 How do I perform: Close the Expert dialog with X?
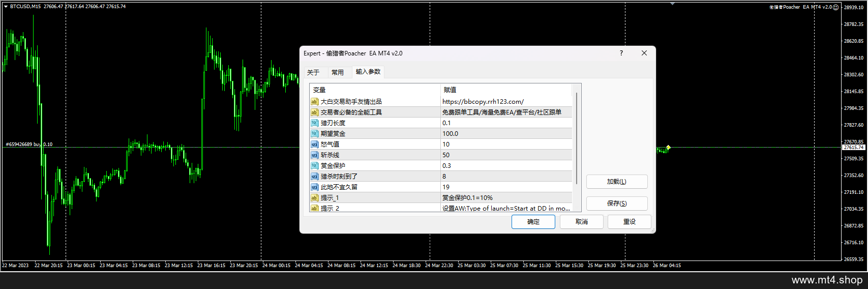644,53
